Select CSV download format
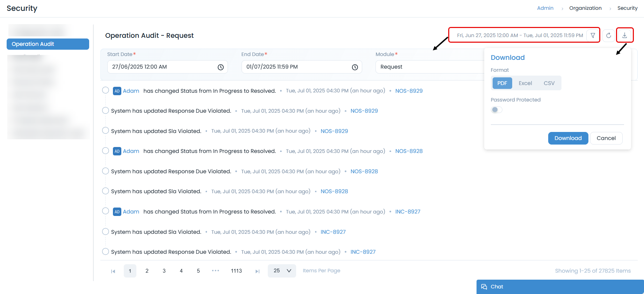This screenshot has height=294, width=644. pos(549,83)
